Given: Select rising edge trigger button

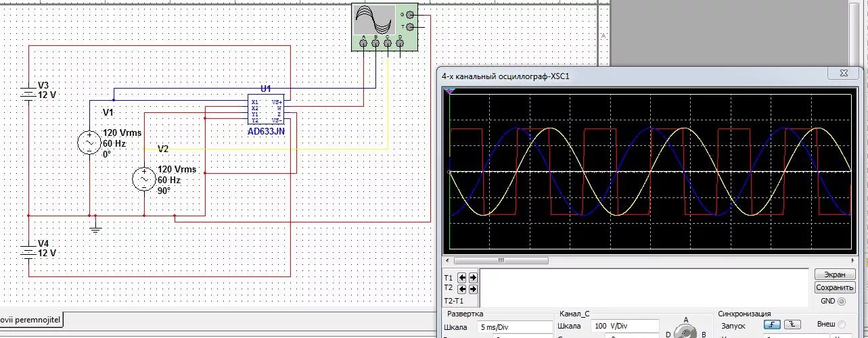Looking at the screenshot, I should click(772, 324).
